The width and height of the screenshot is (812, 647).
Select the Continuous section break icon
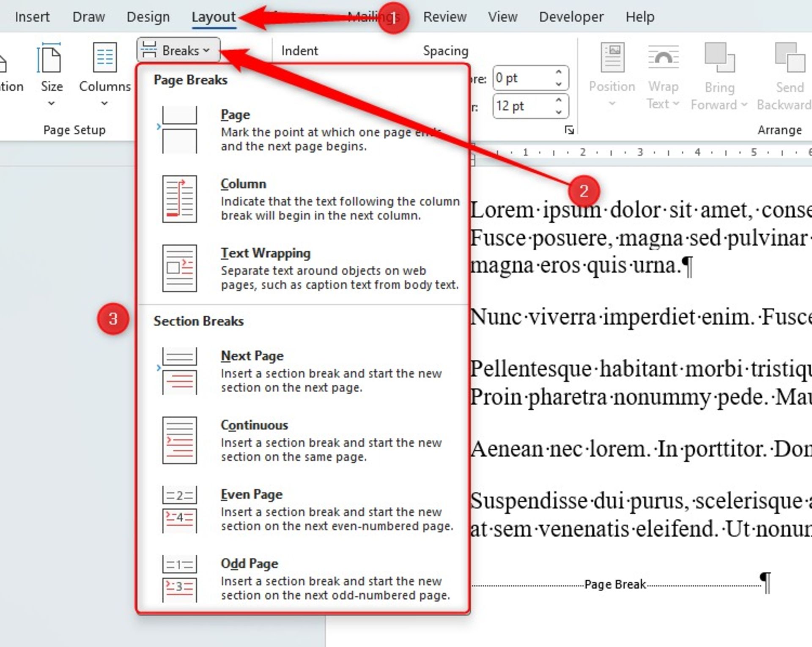179,440
